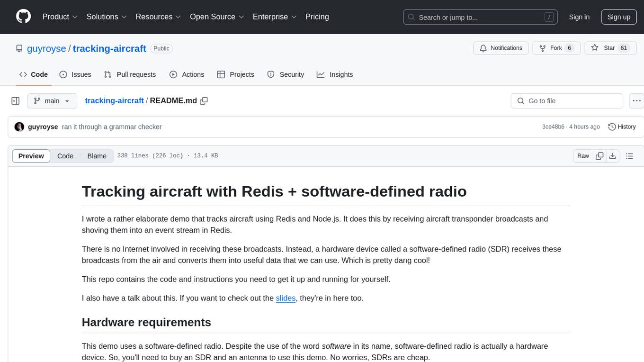Select the Preview view toggle
The image size is (644, 362).
[31, 156]
